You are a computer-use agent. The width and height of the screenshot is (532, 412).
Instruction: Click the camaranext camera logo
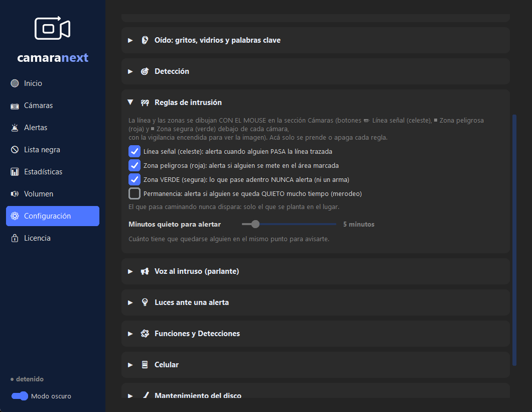pyautogui.click(x=53, y=28)
